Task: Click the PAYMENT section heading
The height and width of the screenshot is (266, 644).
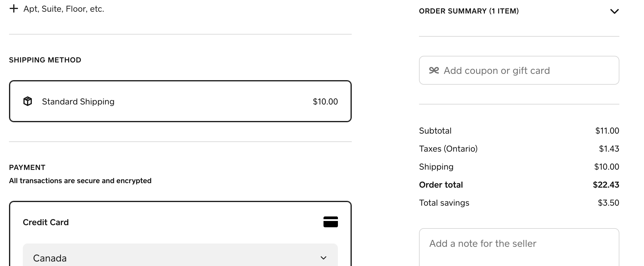Action: click(27, 167)
